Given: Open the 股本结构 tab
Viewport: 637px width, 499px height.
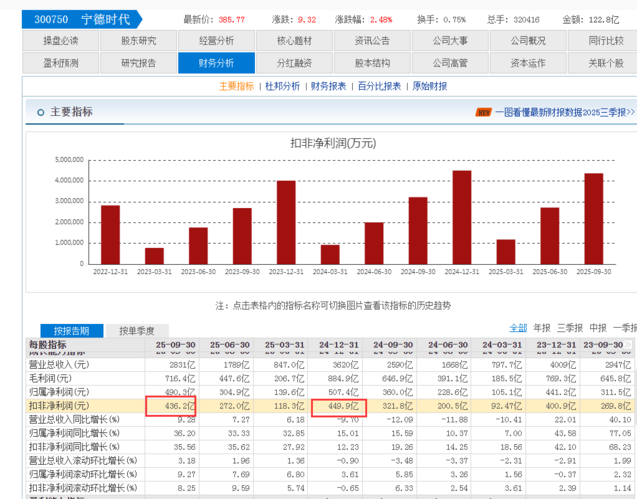Looking at the screenshot, I should tap(373, 63).
